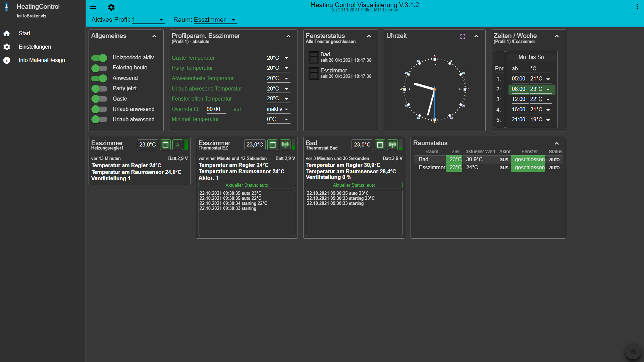Screen dimensions: 644x362
Task: Open Gäste Temperatur dropdown
Action: click(278, 58)
